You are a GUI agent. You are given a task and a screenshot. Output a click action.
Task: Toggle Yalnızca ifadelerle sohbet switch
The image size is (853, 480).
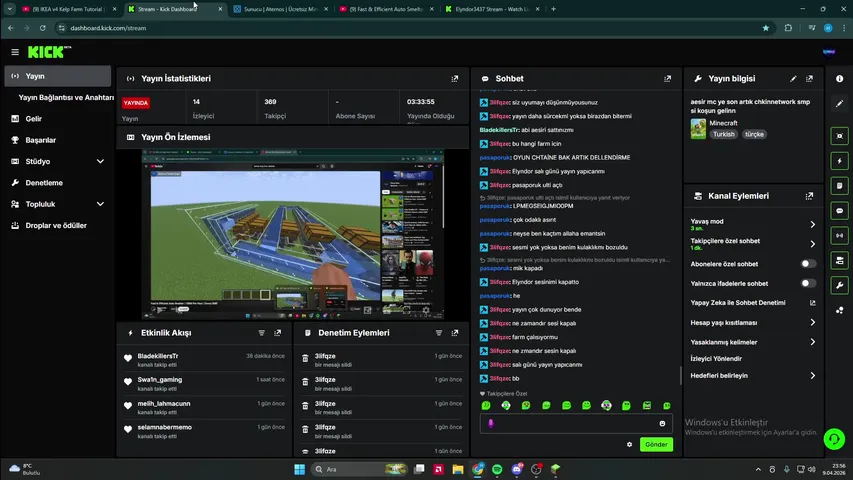(808, 284)
